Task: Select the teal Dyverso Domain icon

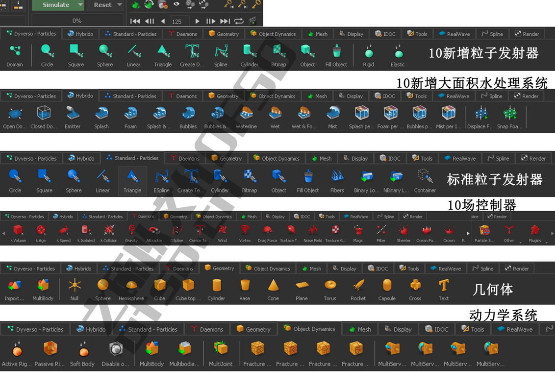Action: [15, 51]
